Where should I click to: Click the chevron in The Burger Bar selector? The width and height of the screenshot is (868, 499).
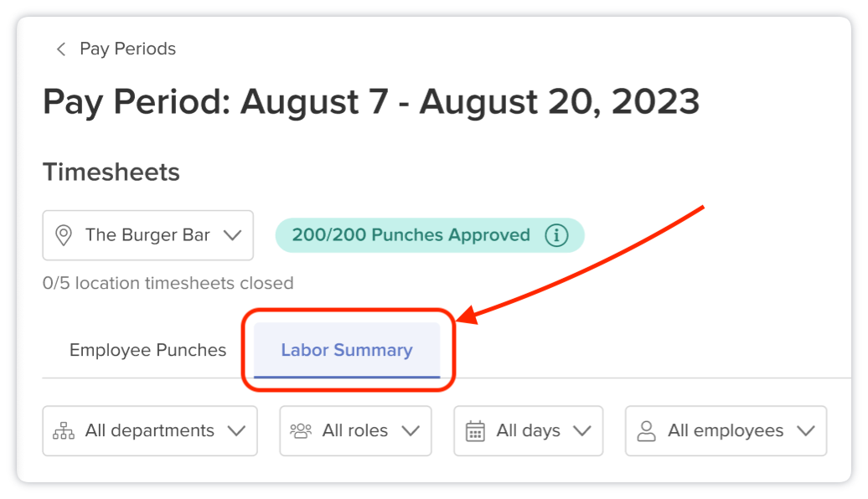pos(233,235)
